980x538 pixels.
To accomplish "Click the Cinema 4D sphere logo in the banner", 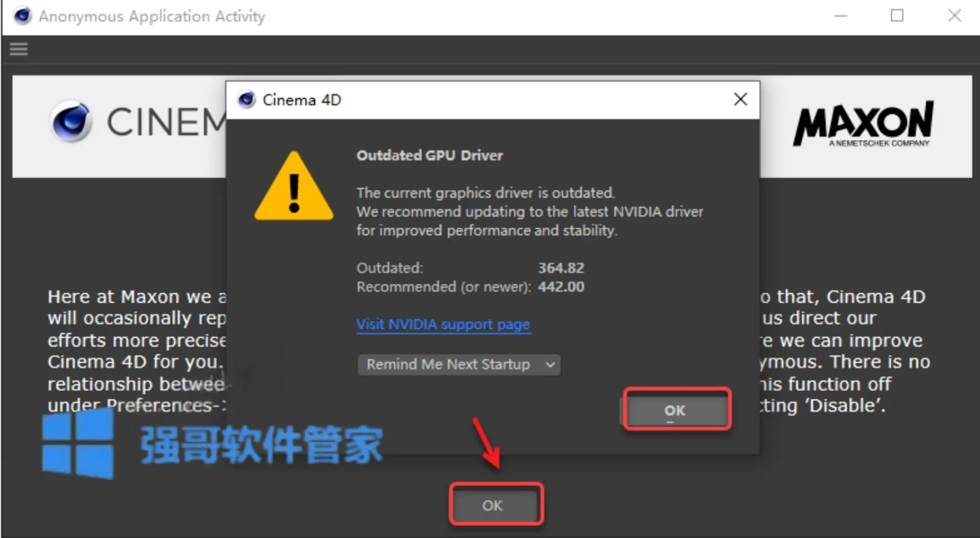I will pyautogui.click(x=72, y=122).
